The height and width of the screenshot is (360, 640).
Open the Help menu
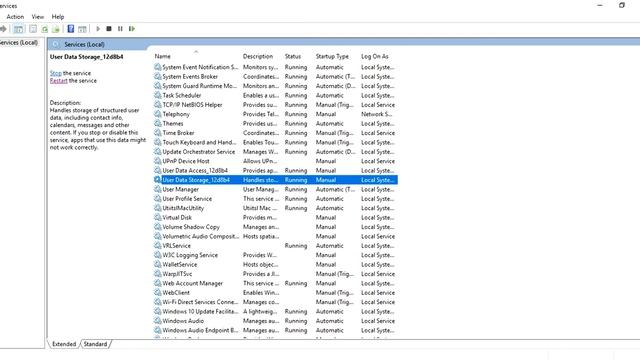coord(58,17)
